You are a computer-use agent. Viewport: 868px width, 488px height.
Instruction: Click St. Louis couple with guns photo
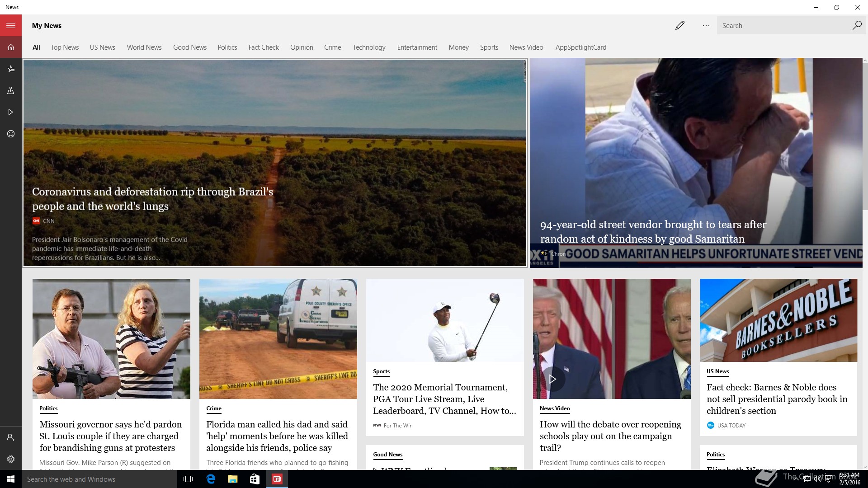coord(111,339)
